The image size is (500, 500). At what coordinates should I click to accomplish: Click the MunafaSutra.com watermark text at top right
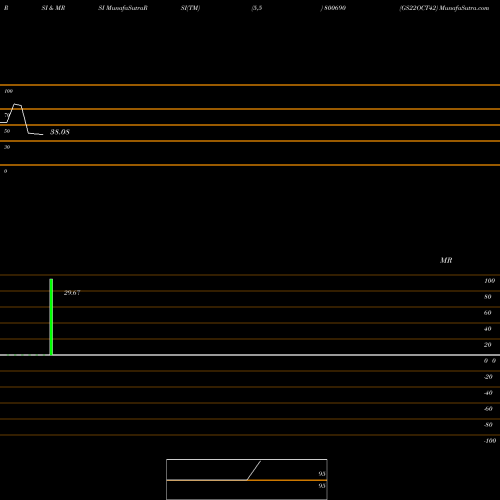(464, 8)
